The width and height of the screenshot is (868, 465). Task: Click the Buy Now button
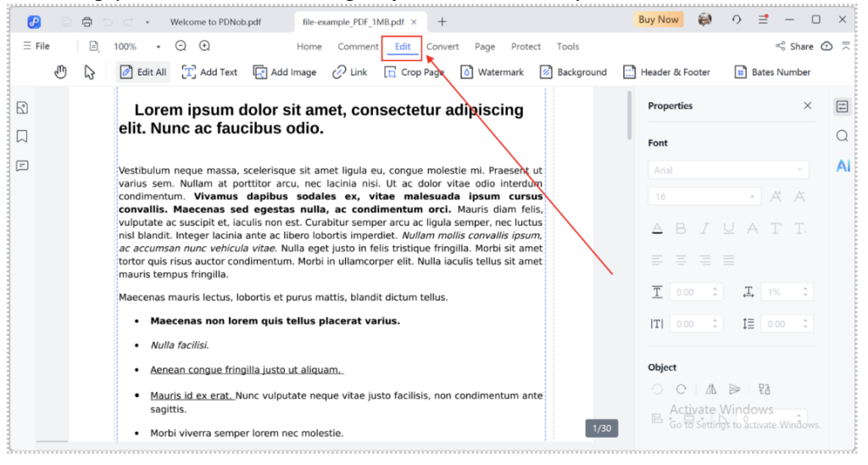click(x=658, y=20)
